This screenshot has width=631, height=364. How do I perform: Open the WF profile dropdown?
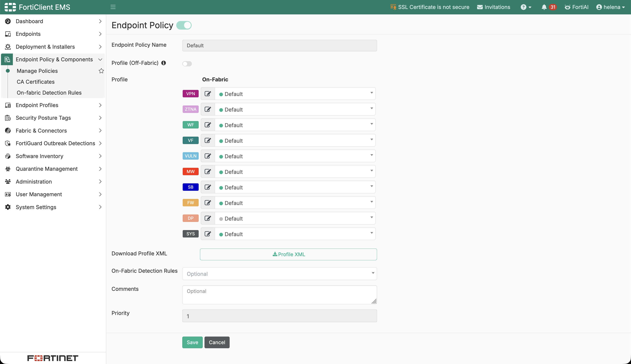tap(295, 125)
